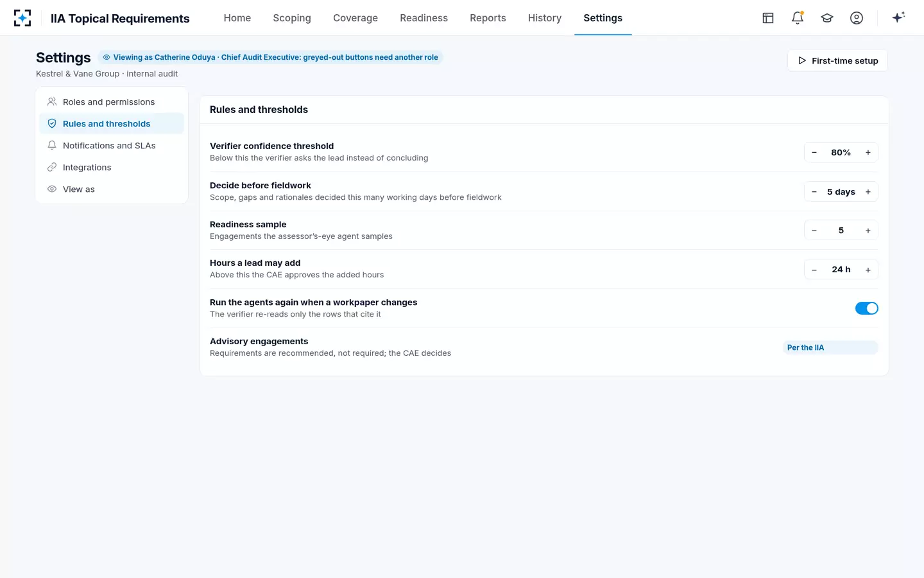
Task: Click the Per the IIA badge
Action: coord(830,347)
